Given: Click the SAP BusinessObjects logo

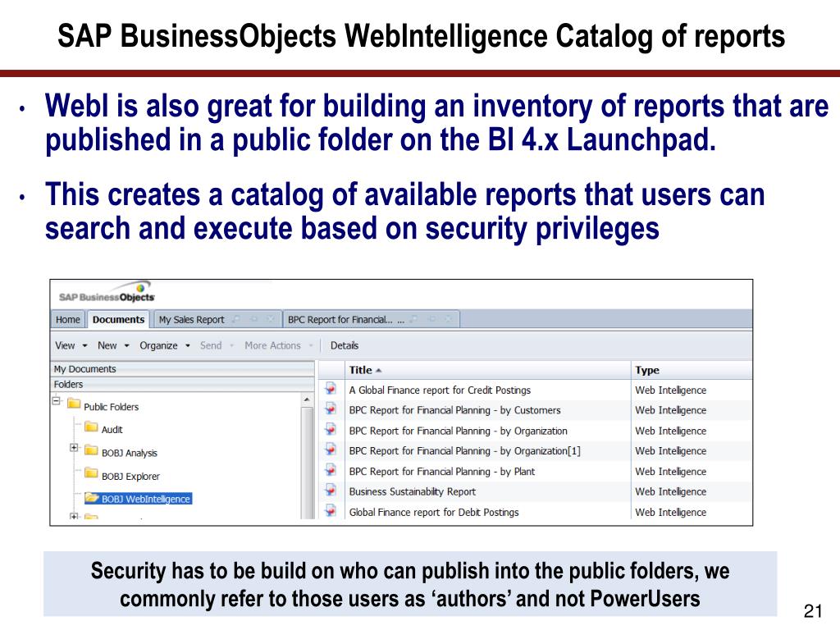Looking at the screenshot, I should click(x=107, y=293).
